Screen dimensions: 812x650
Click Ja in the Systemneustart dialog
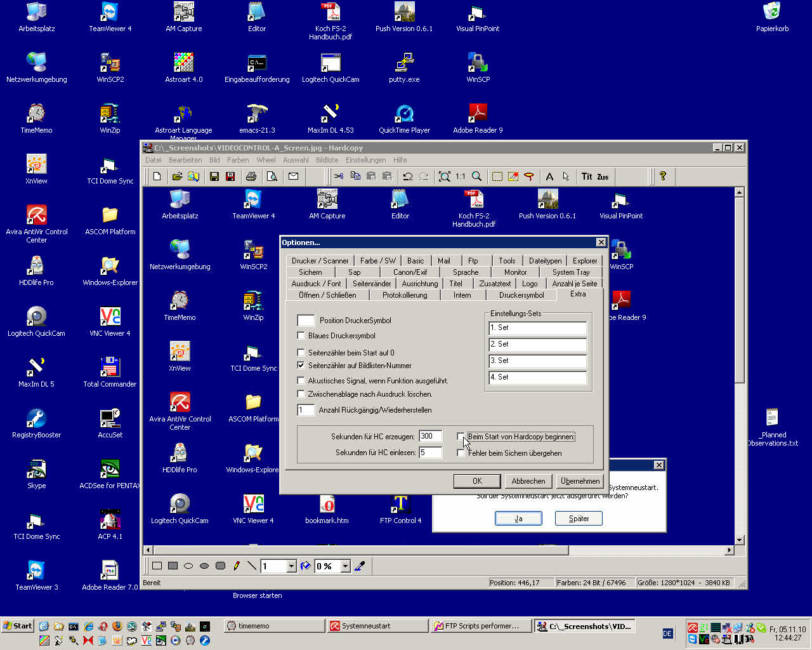click(518, 519)
